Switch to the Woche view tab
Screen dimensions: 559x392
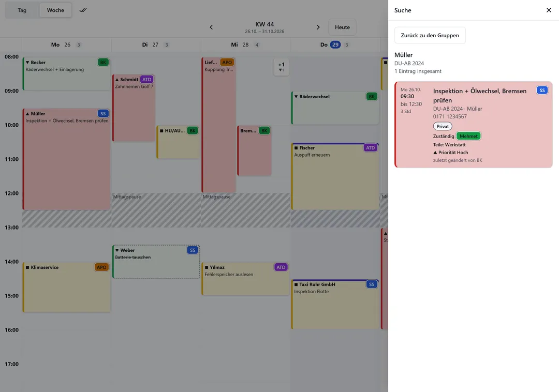55,10
